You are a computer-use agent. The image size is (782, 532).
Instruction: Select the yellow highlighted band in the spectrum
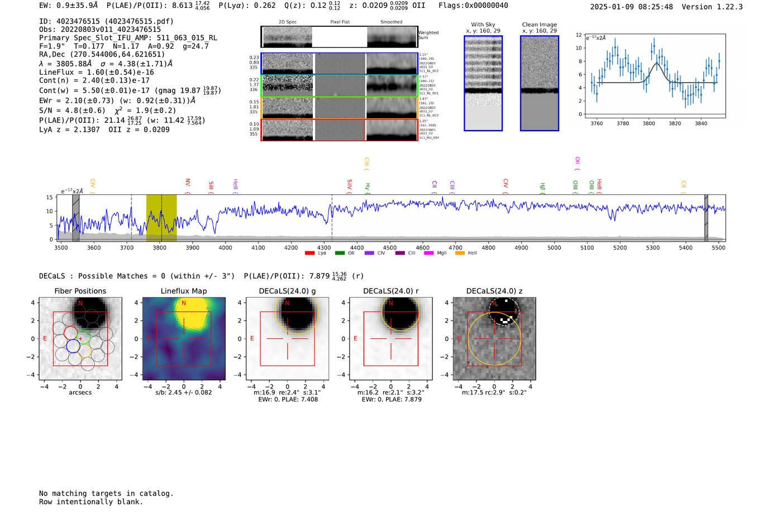click(161, 218)
